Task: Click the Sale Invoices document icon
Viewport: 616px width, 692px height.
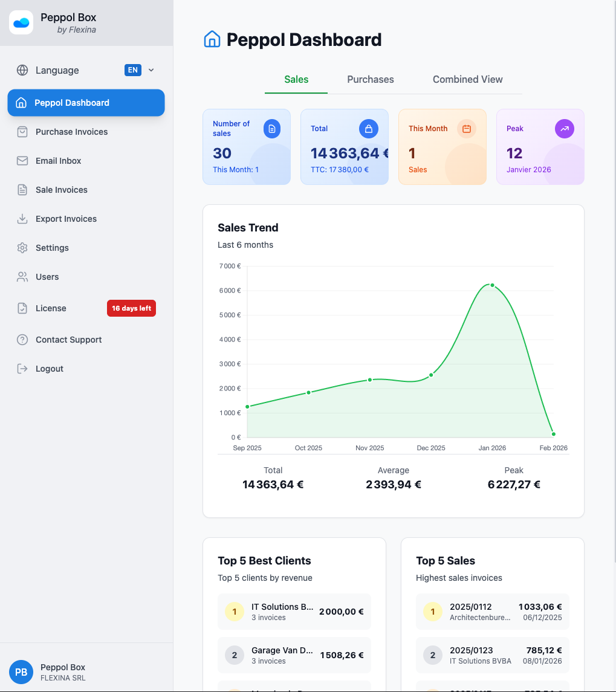Action: coord(22,190)
